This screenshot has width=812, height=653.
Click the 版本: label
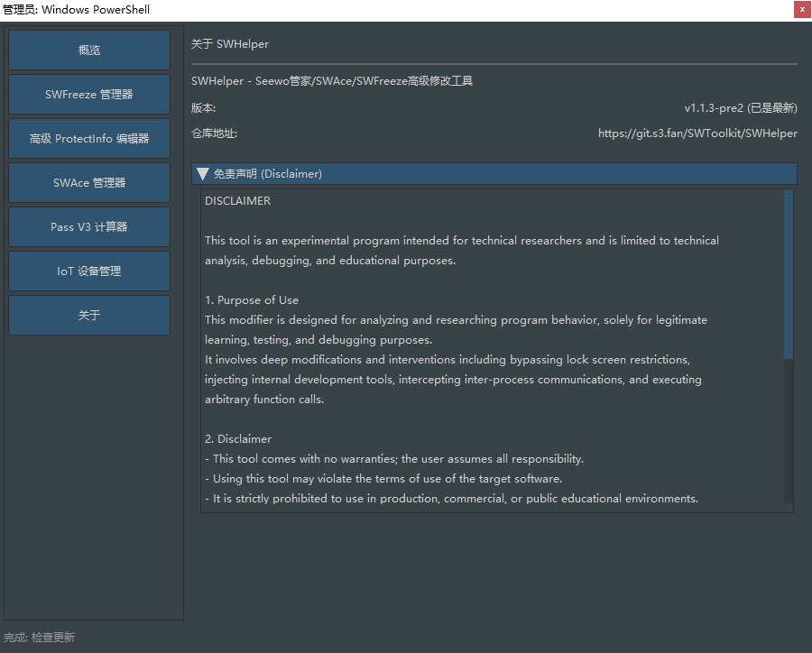[204, 107]
